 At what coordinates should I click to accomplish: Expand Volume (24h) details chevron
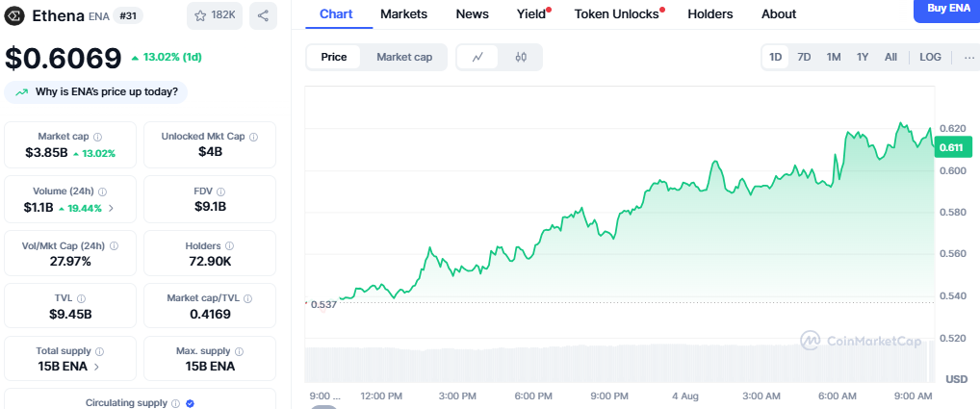112,209
